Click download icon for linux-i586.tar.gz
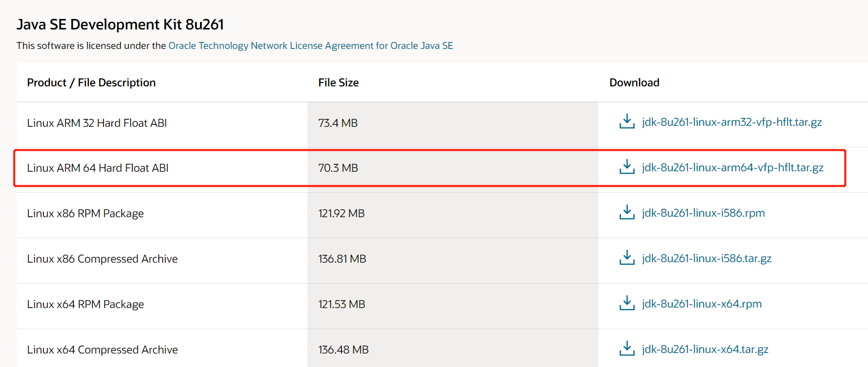Viewport: 868px width, 367px height. pyautogui.click(x=627, y=258)
